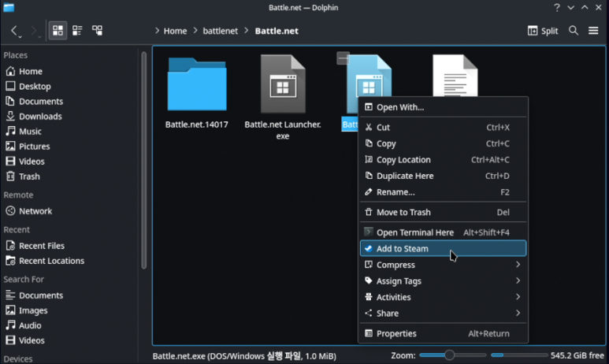Viewport: 609px width, 364px height.
Task: Click the free disk space bar
Action: pyautogui.click(x=519, y=355)
